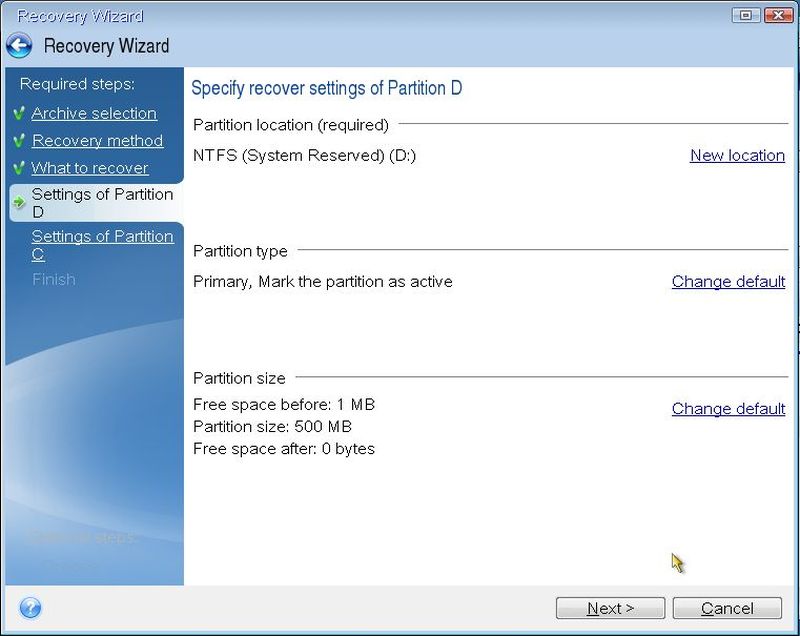
Task: Click the green arrow beside Settings of Partition D
Action: click(x=19, y=203)
